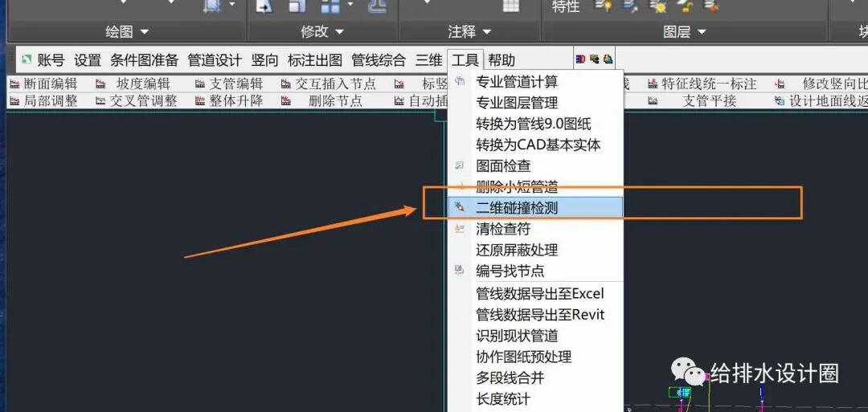Choose 协作图纸预处理 menu entry

(536, 357)
